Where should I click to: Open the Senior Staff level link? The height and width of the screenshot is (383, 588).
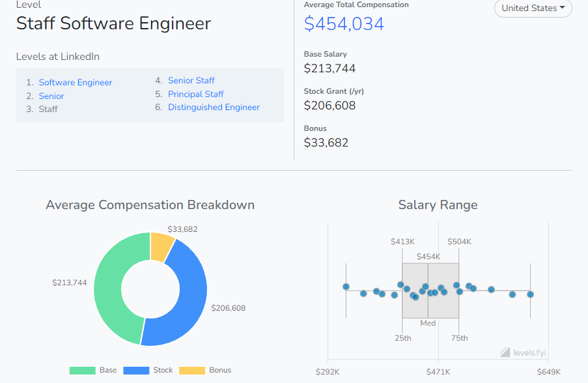[191, 80]
